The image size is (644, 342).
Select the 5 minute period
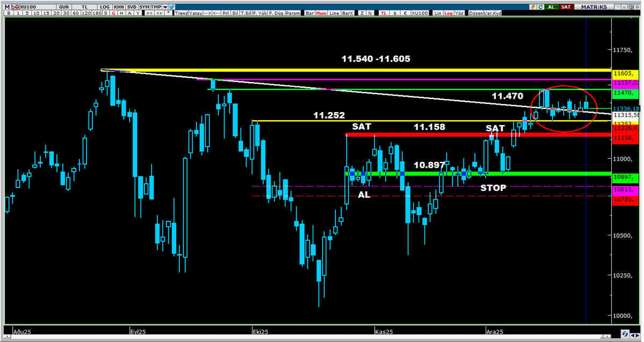[x=27, y=13]
